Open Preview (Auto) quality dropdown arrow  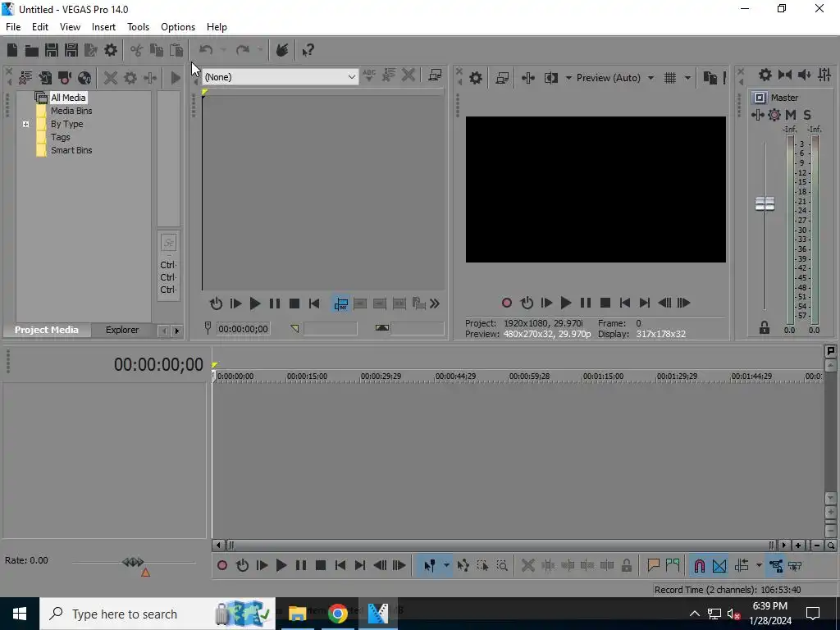tap(651, 78)
